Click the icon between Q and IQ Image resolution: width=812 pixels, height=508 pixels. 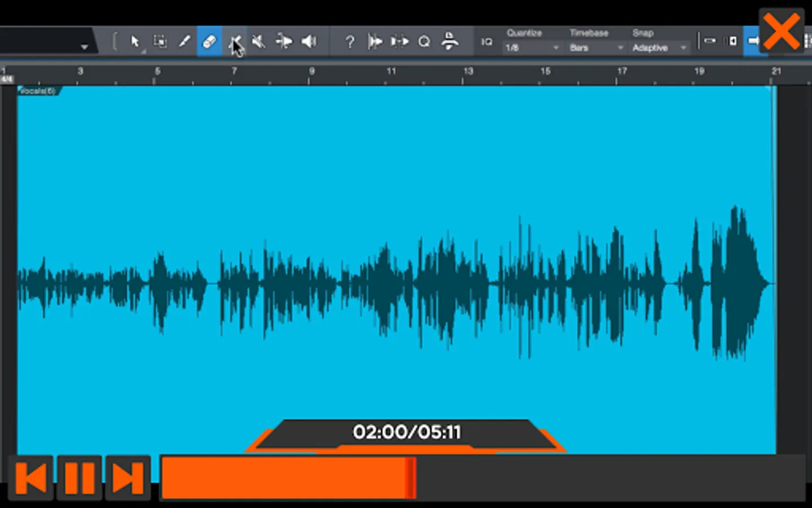coord(449,41)
